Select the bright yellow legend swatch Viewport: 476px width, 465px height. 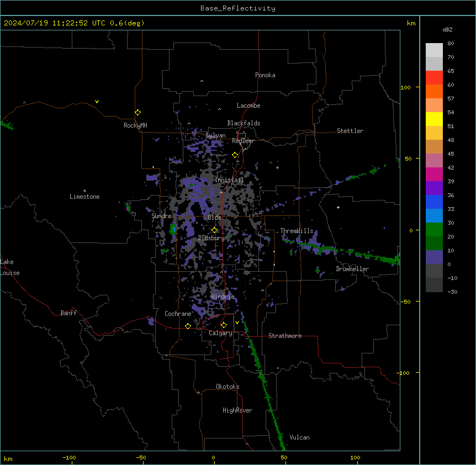tap(434, 119)
